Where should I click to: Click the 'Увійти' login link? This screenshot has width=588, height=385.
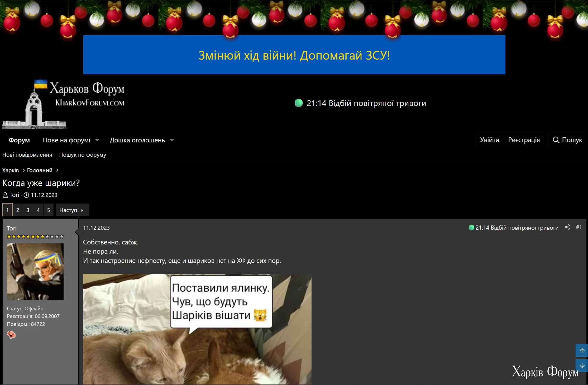(x=489, y=140)
